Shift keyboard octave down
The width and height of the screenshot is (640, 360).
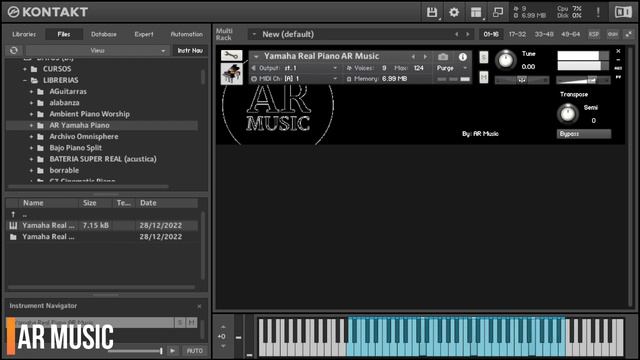[x=223, y=346]
